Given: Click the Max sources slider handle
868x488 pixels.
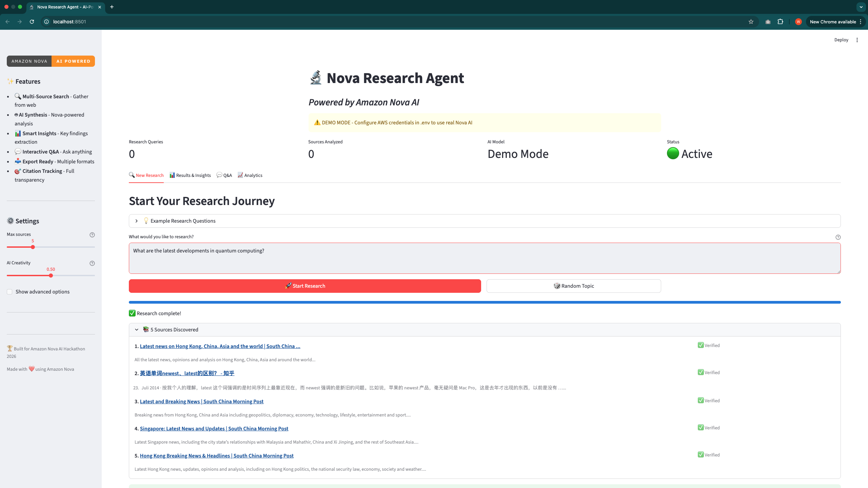Looking at the screenshot, I should click(33, 247).
